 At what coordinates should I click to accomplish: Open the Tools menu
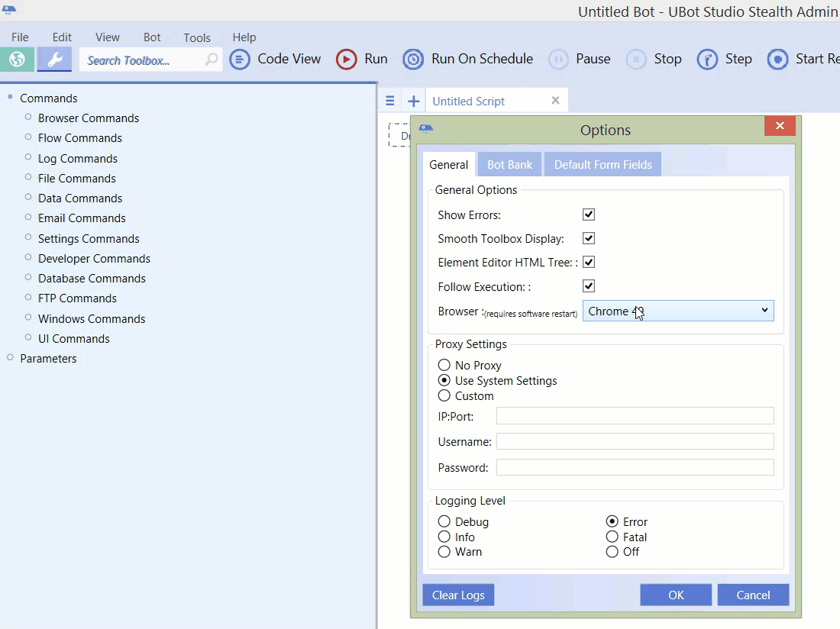[x=196, y=37]
